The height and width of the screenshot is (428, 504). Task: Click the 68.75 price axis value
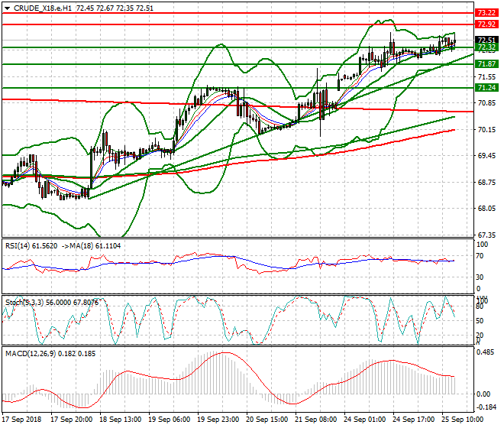(486, 182)
